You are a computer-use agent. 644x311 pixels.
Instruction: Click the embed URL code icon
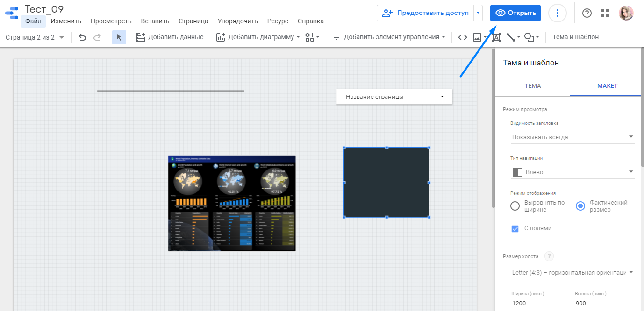click(x=463, y=37)
